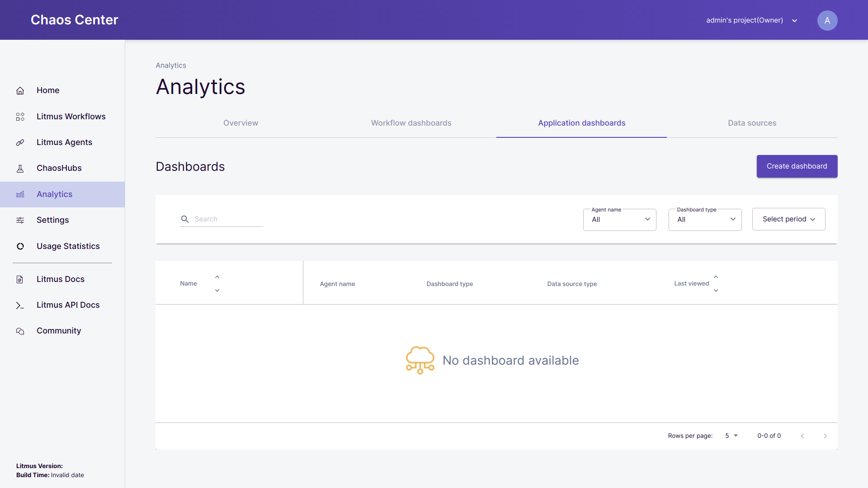Switch to Workflow dashboards tab
The height and width of the screenshot is (488, 868).
[411, 123]
